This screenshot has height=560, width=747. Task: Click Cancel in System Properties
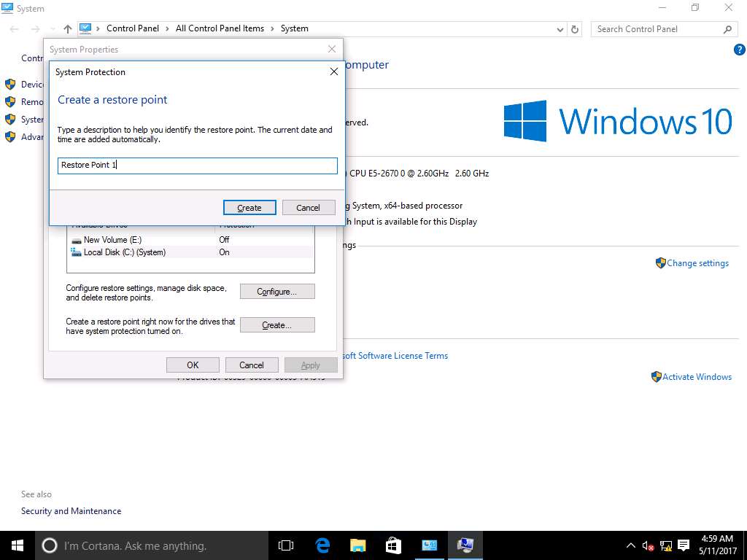pyautogui.click(x=252, y=365)
